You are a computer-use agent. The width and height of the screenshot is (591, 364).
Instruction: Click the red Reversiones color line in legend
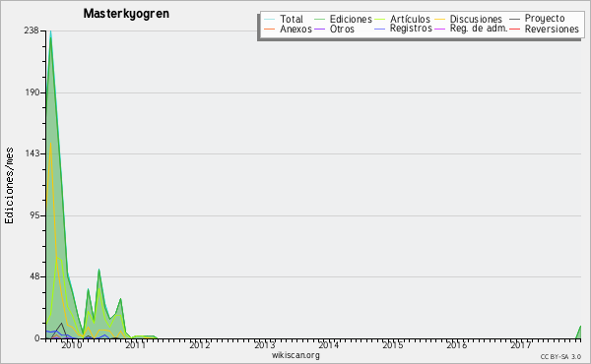[515, 29]
